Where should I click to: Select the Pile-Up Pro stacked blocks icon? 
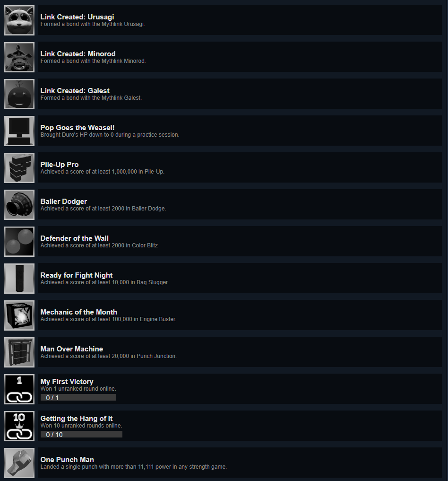click(x=19, y=168)
